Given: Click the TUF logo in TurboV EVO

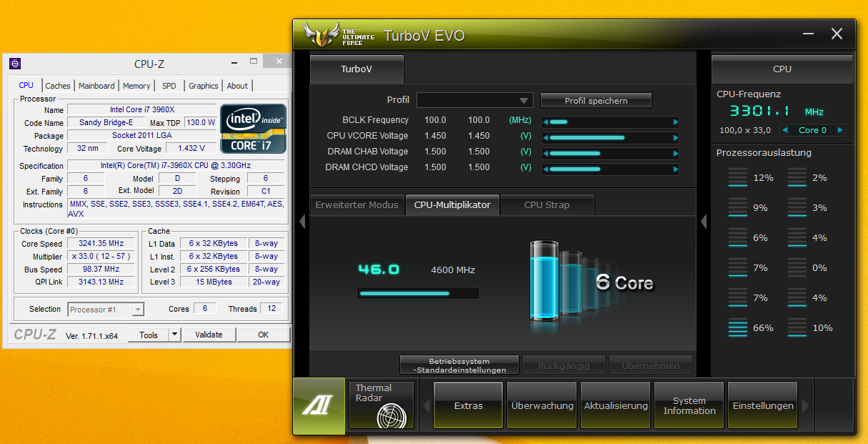Looking at the screenshot, I should (339, 34).
